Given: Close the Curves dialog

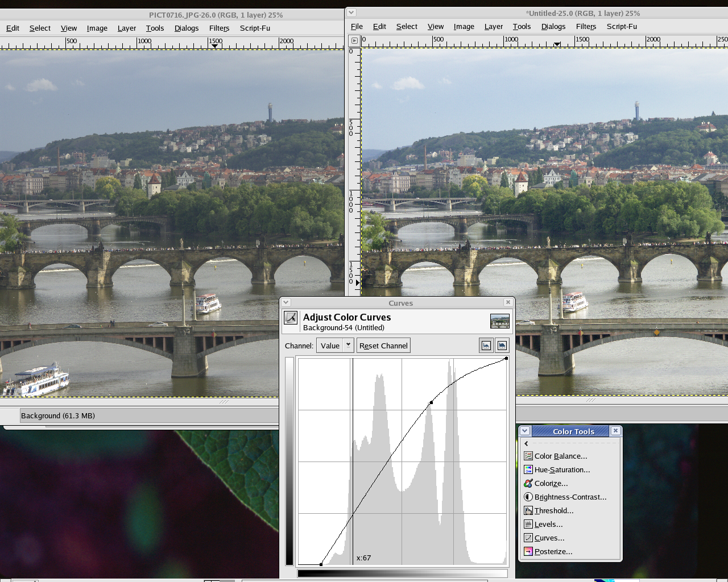Looking at the screenshot, I should 508,302.
